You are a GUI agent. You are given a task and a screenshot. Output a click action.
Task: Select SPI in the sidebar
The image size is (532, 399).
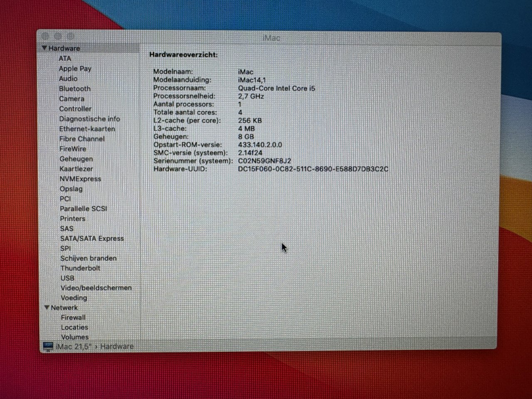pyautogui.click(x=65, y=248)
